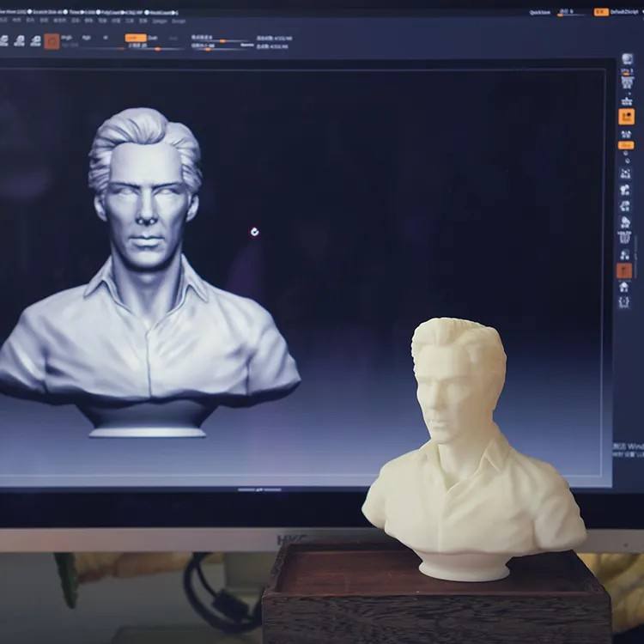The image size is (644, 644).
Task: Click the DefaultZScript button
Action: pos(624,12)
